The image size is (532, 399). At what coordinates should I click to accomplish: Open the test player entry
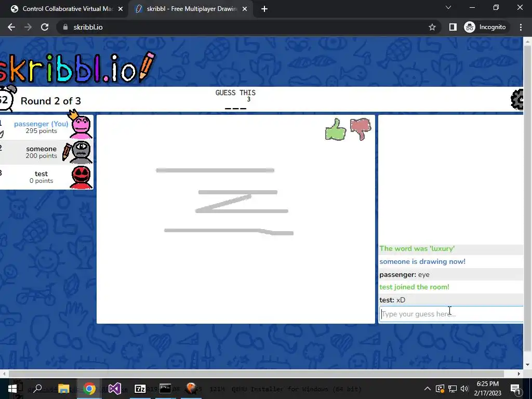tap(46, 177)
